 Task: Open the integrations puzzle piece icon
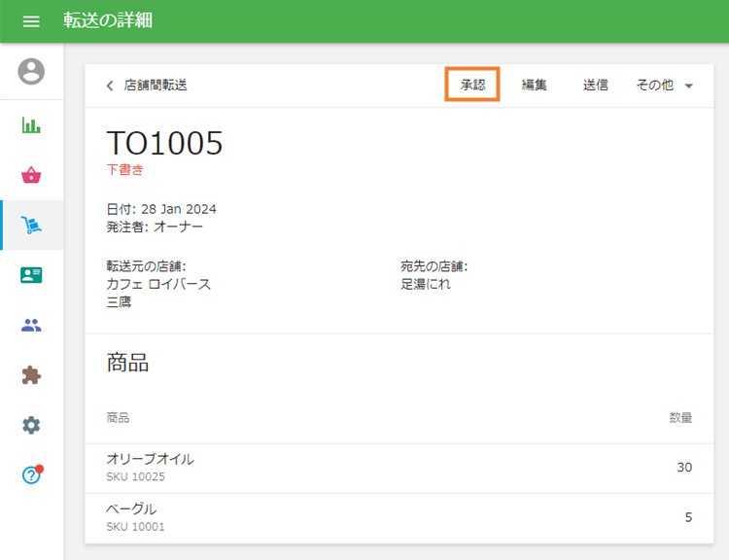point(31,375)
